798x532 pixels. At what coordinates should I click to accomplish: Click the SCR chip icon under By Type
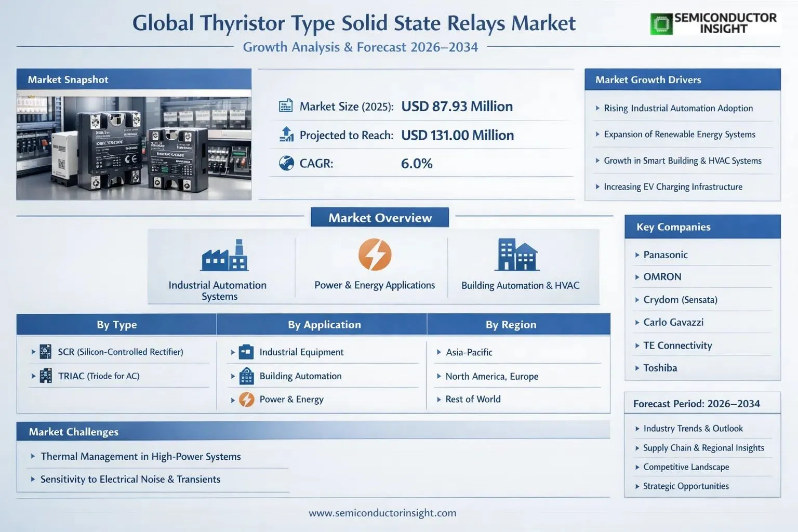pos(46,352)
